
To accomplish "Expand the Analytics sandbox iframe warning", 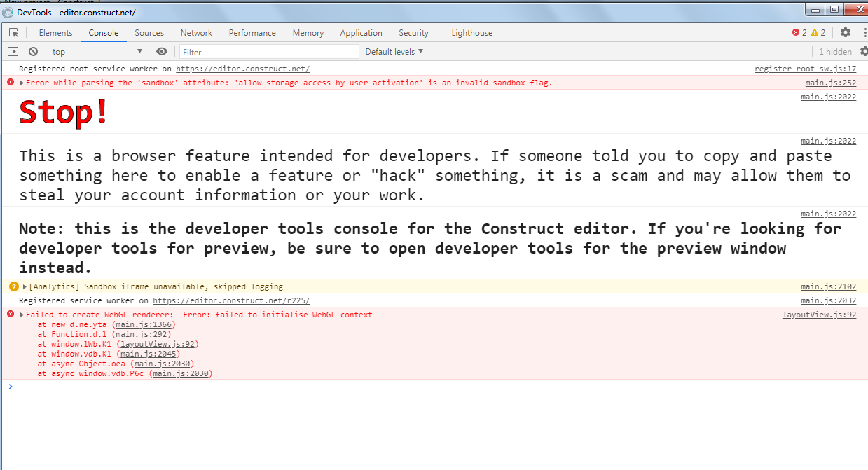I will pos(25,286).
